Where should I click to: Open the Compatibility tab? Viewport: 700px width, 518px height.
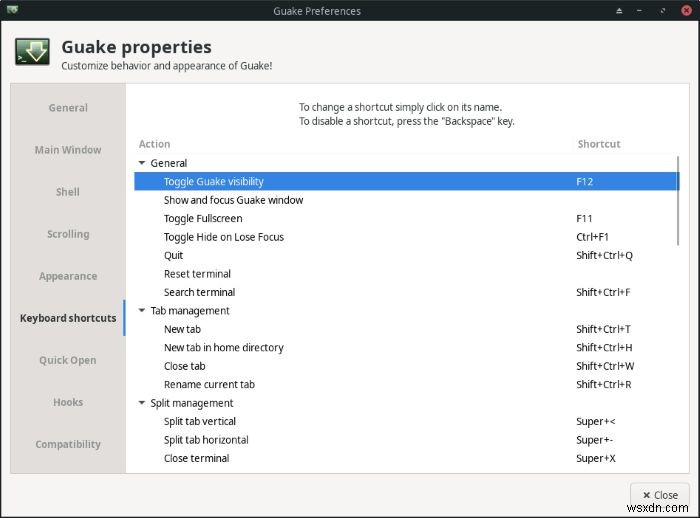[x=68, y=444]
